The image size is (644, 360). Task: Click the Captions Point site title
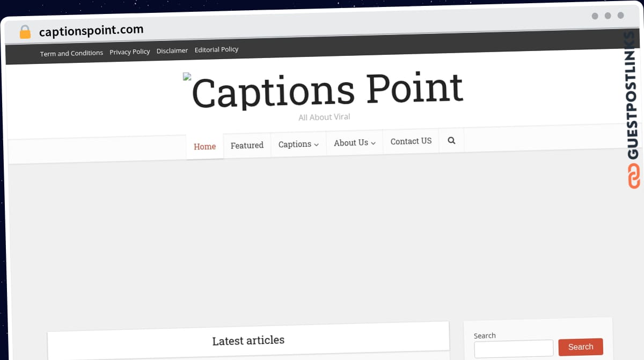[327, 90]
